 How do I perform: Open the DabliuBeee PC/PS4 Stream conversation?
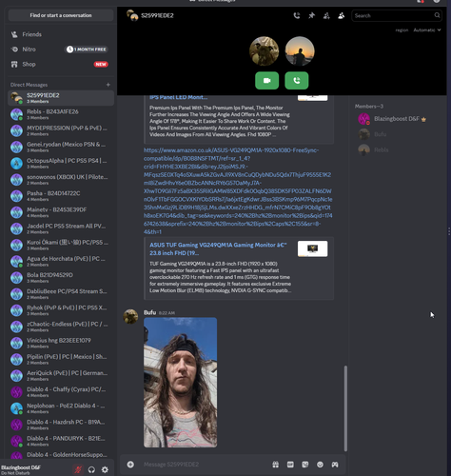pyautogui.click(x=61, y=294)
